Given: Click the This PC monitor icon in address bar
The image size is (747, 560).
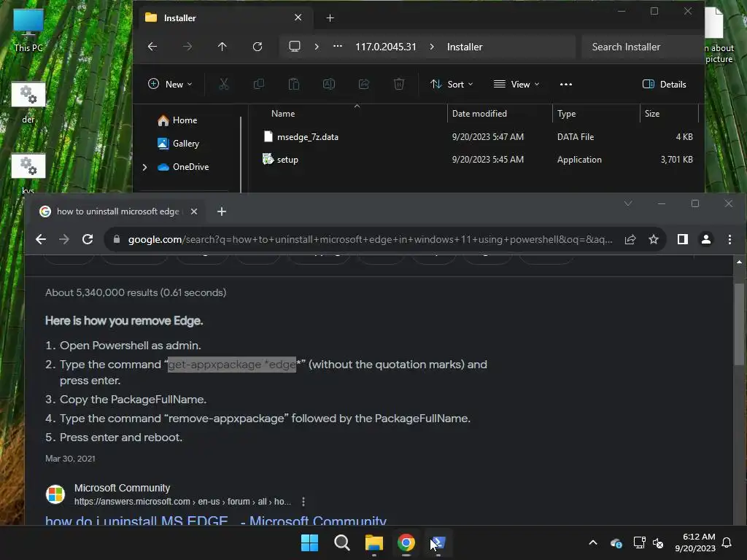Looking at the screenshot, I should click(x=295, y=47).
